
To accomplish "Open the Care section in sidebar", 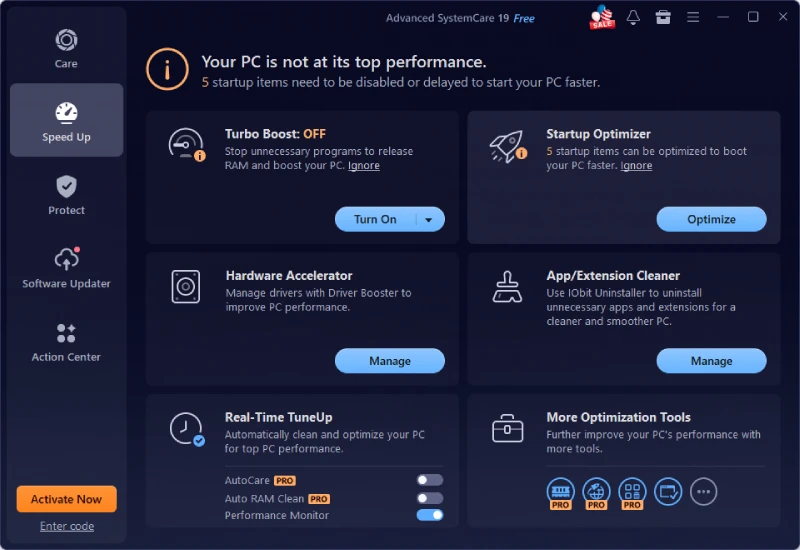I will click(66, 48).
